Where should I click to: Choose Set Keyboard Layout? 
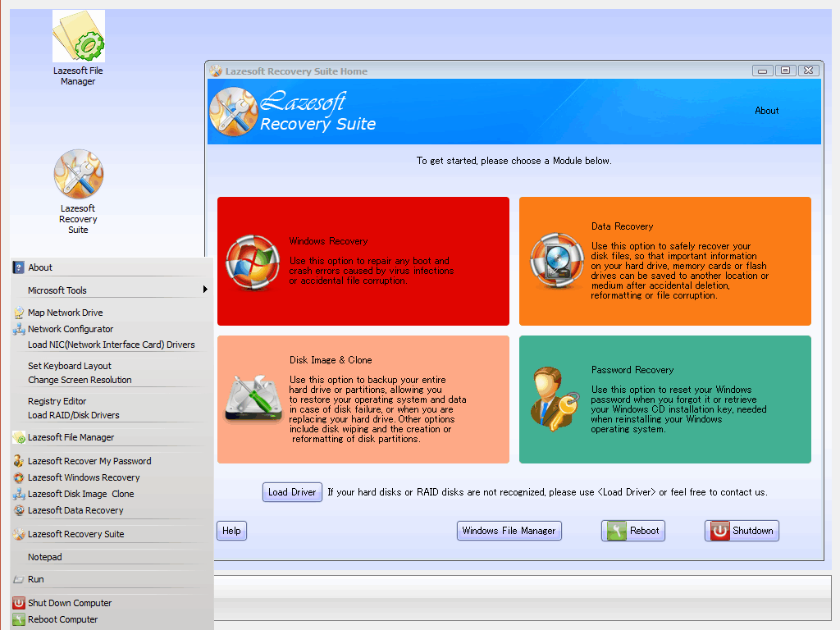click(x=70, y=366)
